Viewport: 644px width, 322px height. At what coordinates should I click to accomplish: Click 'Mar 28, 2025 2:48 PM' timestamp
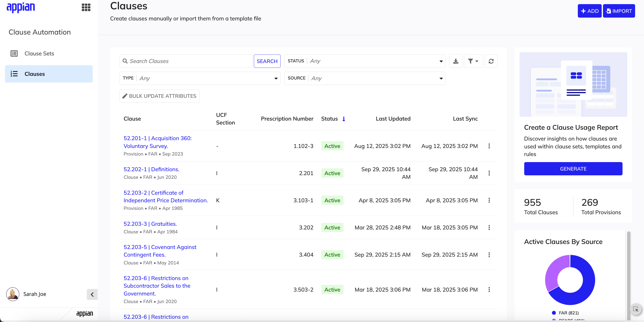pyautogui.click(x=383, y=228)
